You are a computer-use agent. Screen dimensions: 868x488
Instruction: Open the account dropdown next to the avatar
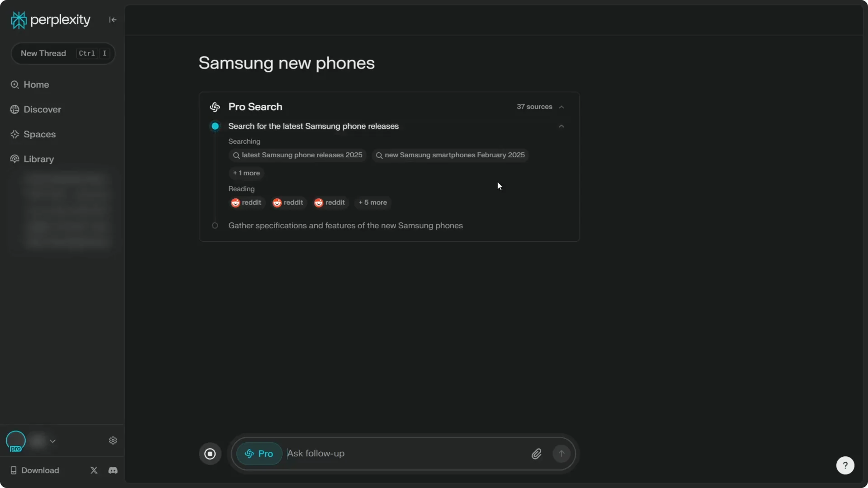pyautogui.click(x=52, y=441)
